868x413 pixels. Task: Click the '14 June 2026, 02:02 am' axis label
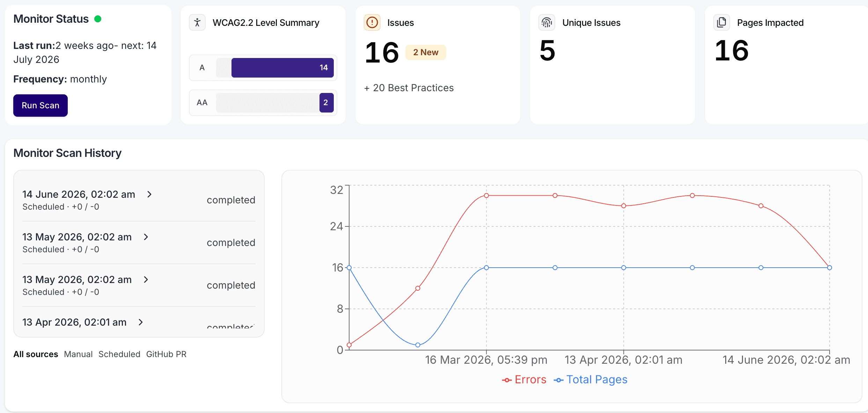coord(786,360)
